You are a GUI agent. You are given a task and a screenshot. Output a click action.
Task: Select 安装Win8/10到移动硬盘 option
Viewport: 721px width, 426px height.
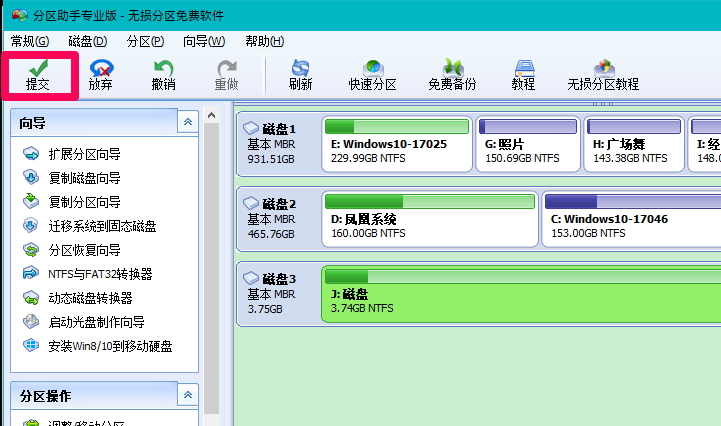click(x=110, y=346)
